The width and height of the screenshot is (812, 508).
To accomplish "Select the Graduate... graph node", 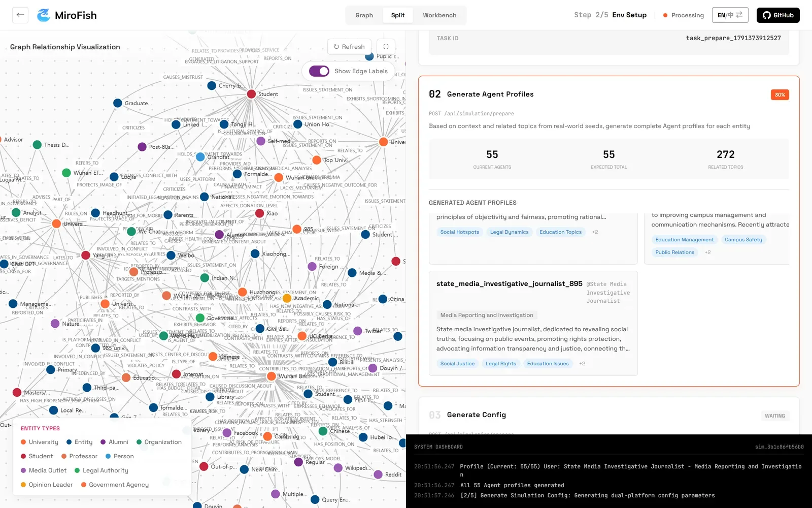I will click(117, 103).
